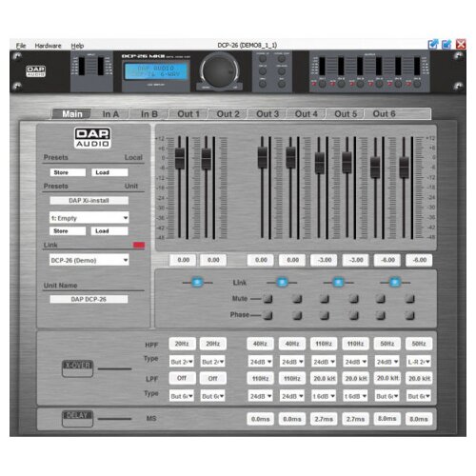
Task: Toggle the input A/B link switch
Action: 197,282
